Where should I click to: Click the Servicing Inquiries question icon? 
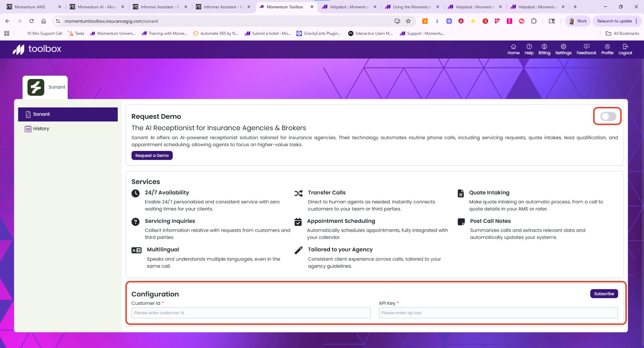pos(136,222)
